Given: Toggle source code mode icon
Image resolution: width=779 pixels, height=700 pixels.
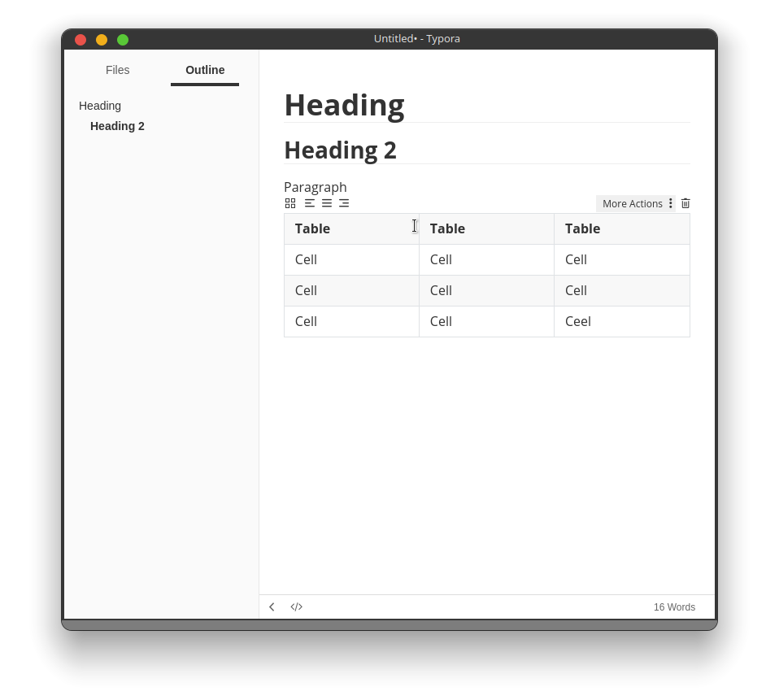Looking at the screenshot, I should coord(297,607).
